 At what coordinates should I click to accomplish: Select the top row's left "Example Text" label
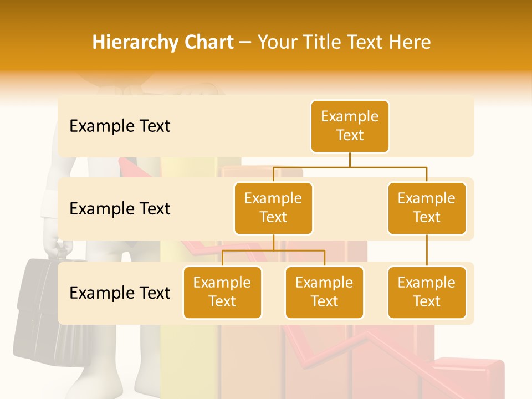120,126
